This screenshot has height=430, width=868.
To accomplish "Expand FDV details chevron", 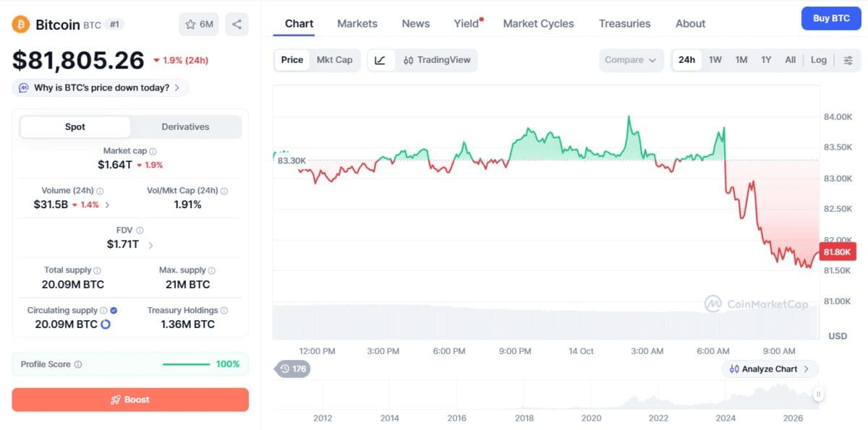I will [150, 245].
